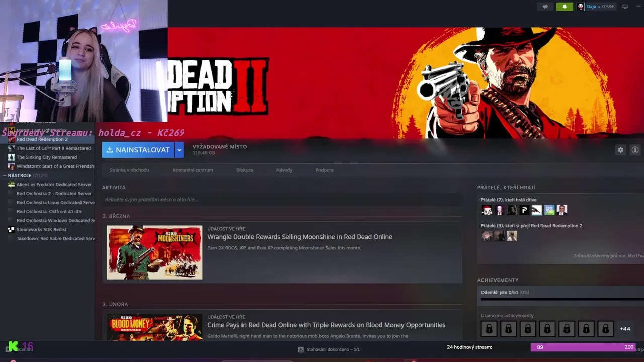Open the Podpora tab

point(325,170)
